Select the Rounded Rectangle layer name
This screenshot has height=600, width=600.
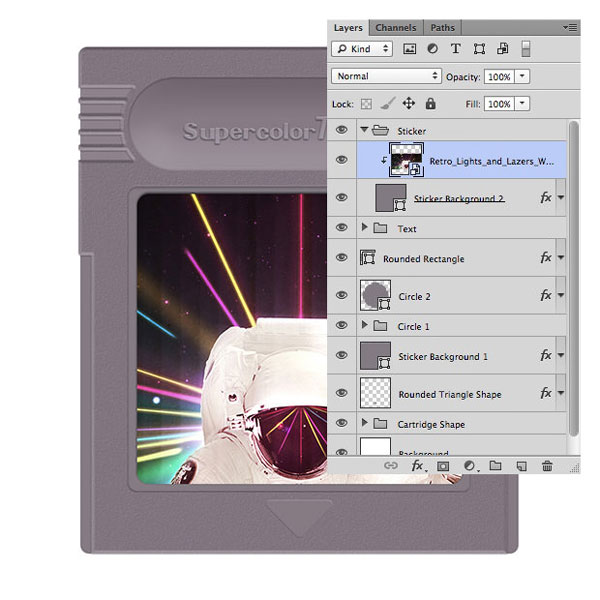pos(424,259)
